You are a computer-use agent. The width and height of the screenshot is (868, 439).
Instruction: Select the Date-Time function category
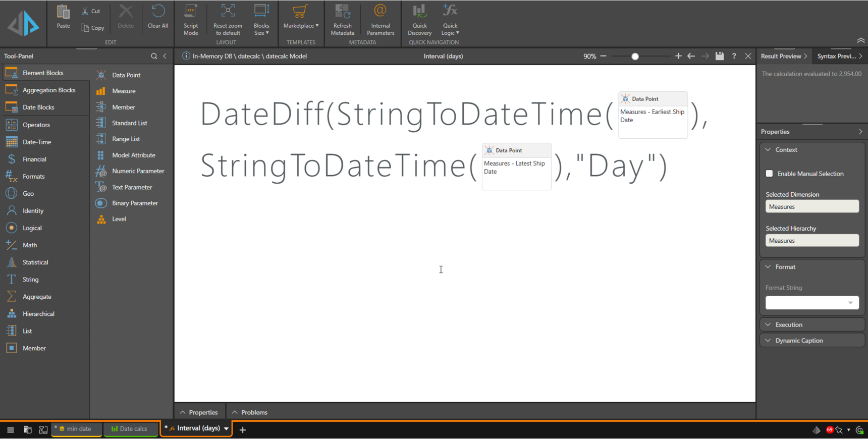[37, 142]
